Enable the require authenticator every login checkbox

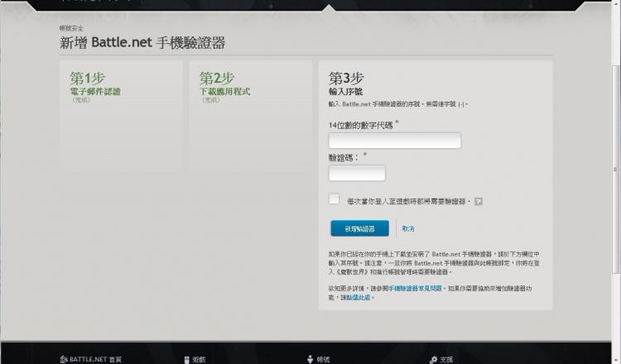click(334, 199)
